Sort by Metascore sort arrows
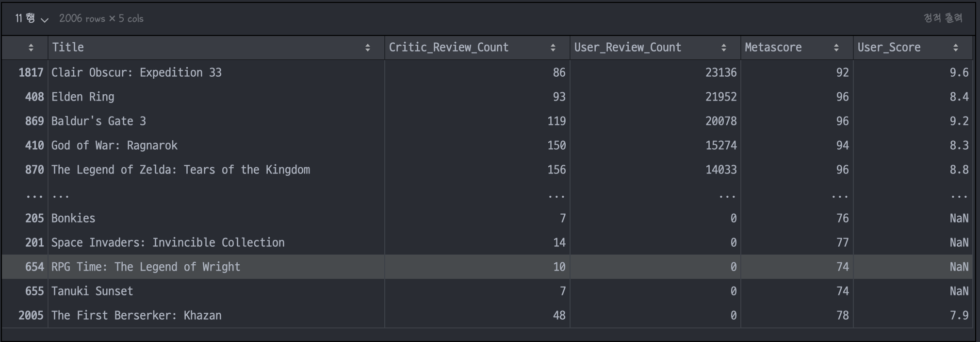The height and width of the screenshot is (342, 980). pyautogui.click(x=836, y=47)
